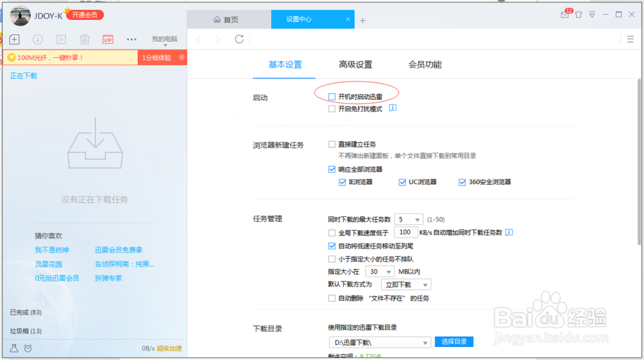
Task: Click the 选择目录 button
Action: 454,341
